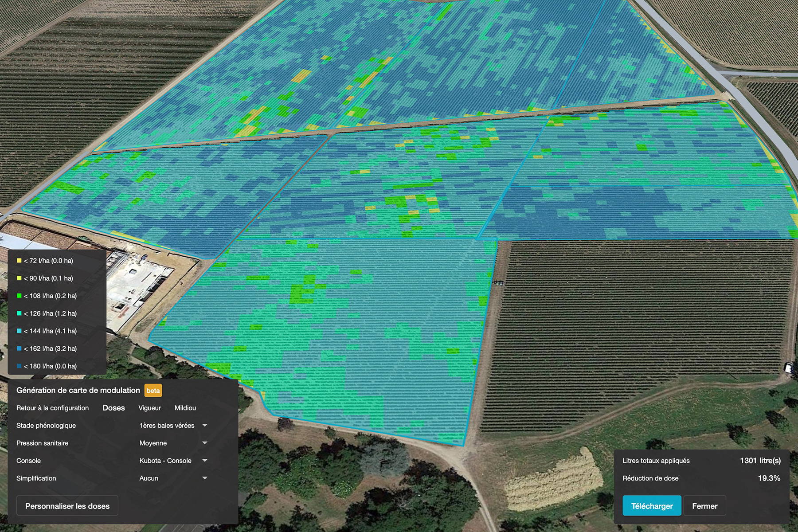Screen dimensions: 798x532
Task: Select the 'Moyenne' pressure value
Action: 153,443
